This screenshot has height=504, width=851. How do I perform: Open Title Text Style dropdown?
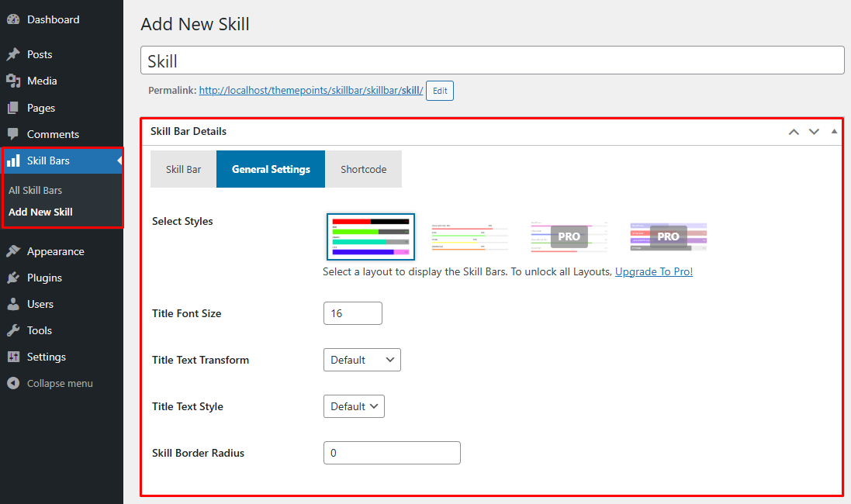[x=354, y=406]
